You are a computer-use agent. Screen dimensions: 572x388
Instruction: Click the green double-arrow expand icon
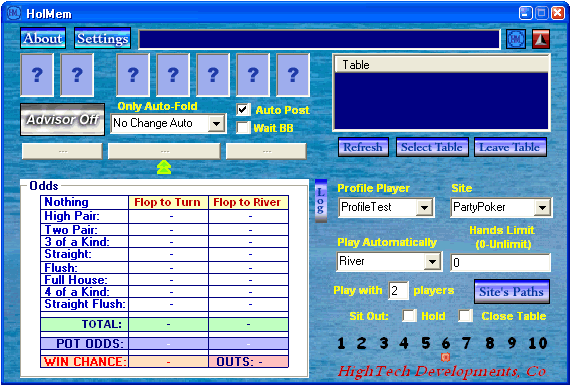(x=164, y=167)
